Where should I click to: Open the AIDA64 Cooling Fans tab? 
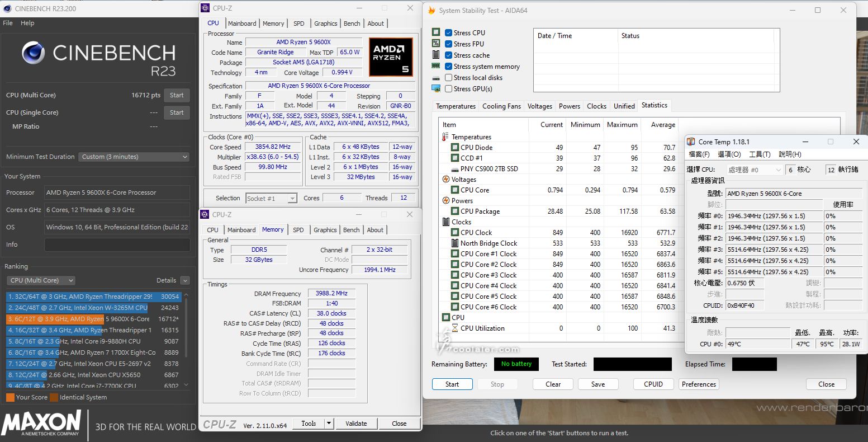coord(501,106)
